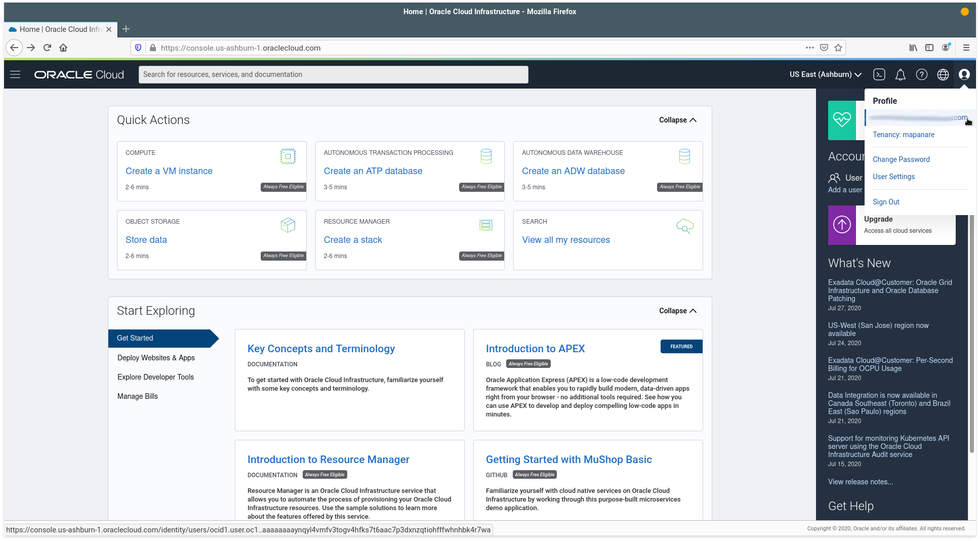Click the ADW database cylinder icon

click(684, 156)
